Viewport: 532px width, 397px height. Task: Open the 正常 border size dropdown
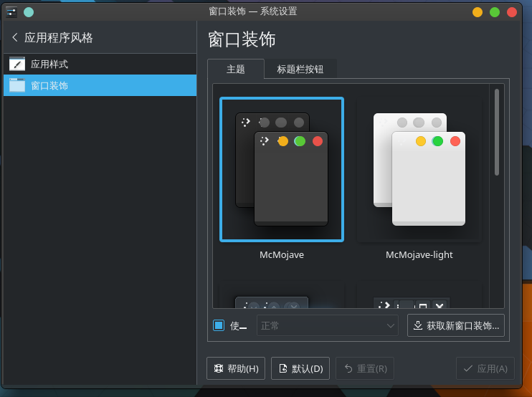coord(328,325)
